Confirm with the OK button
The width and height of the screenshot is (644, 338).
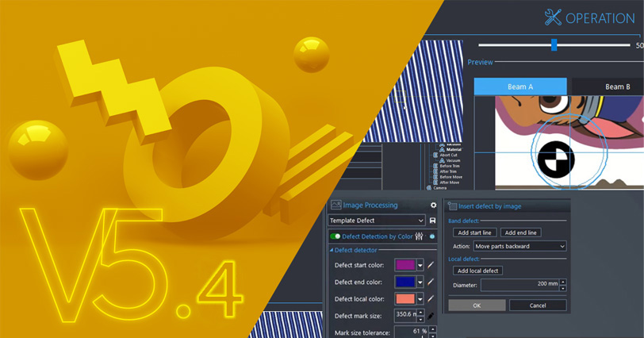(477, 305)
